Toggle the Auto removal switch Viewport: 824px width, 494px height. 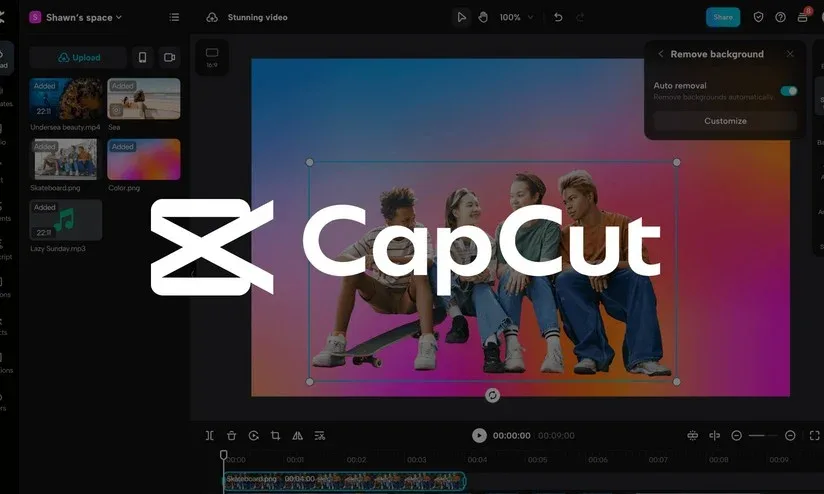click(x=788, y=91)
